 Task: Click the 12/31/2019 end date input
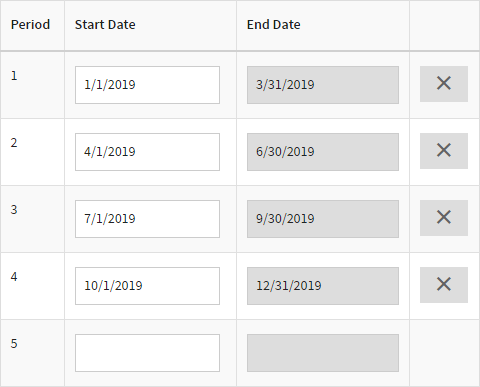323,286
